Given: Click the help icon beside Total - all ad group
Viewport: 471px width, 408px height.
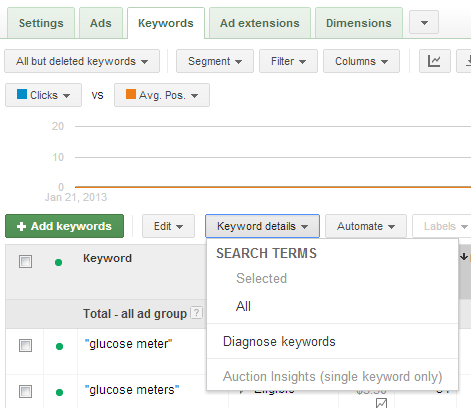Looking at the screenshot, I should point(196,313).
